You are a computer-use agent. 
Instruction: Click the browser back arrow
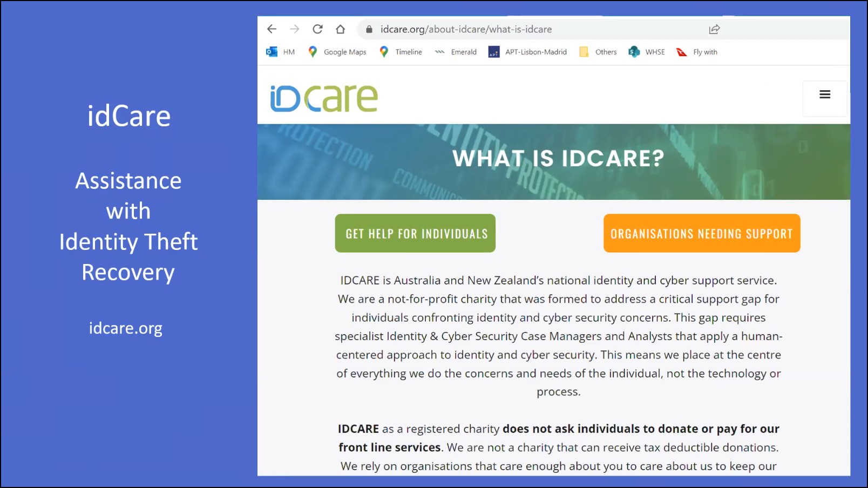coord(272,29)
